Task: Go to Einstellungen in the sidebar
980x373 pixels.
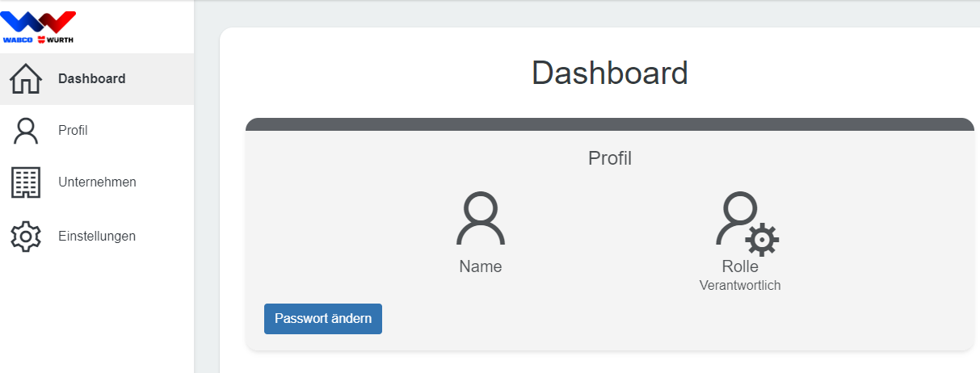Action: pos(97,237)
